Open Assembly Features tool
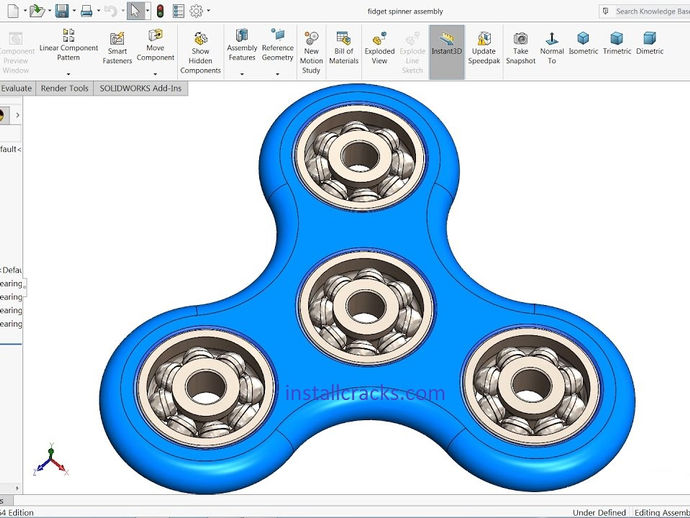 (x=242, y=44)
